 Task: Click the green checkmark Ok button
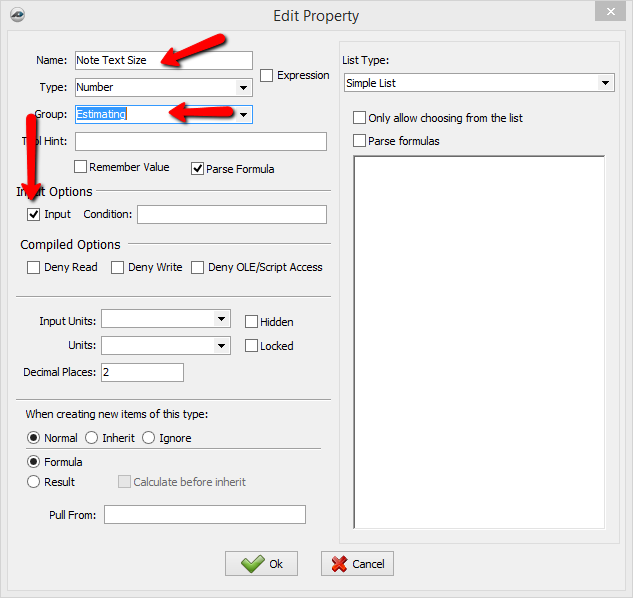[x=262, y=564]
